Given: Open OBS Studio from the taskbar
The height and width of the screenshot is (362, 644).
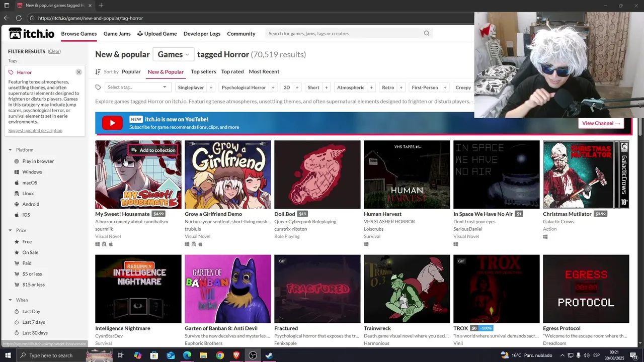Looking at the screenshot, I should point(253,355).
